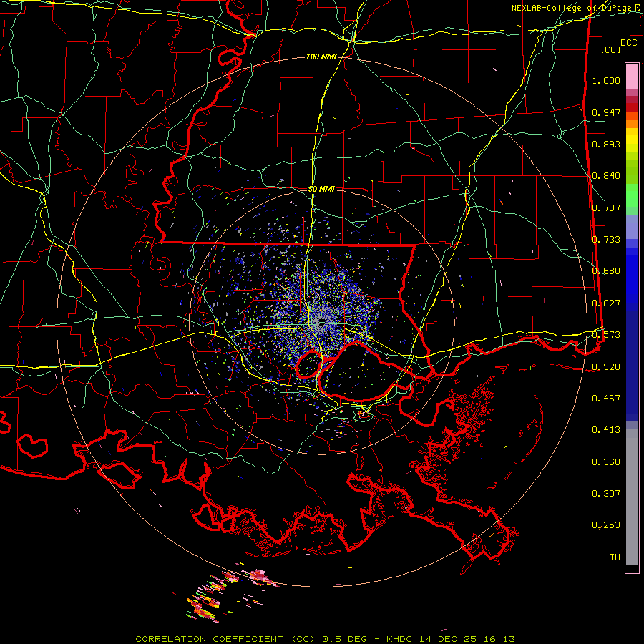Click the 14 DEC 25 date text
The width and height of the screenshot is (644, 644).
(448, 639)
